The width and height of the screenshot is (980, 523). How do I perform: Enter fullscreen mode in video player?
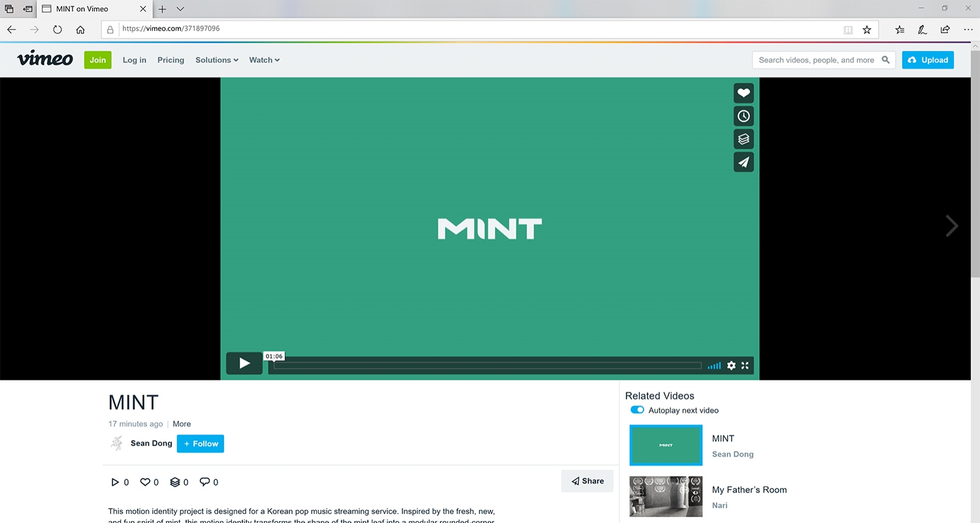pos(745,366)
